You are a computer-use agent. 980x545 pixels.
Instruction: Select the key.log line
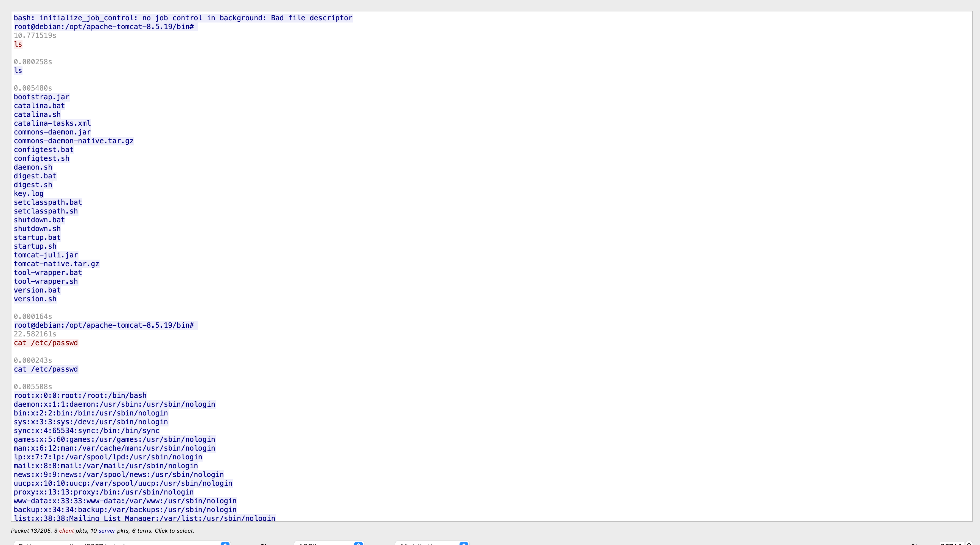(x=29, y=193)
